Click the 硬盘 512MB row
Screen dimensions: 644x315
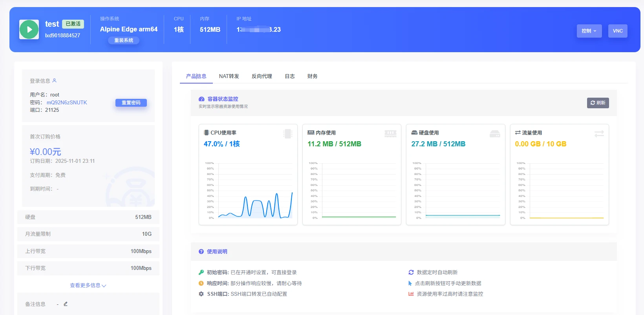88,217
